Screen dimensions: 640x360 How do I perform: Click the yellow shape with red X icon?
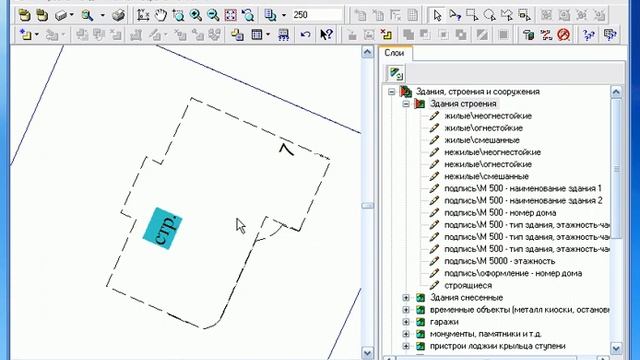(386, 35)
